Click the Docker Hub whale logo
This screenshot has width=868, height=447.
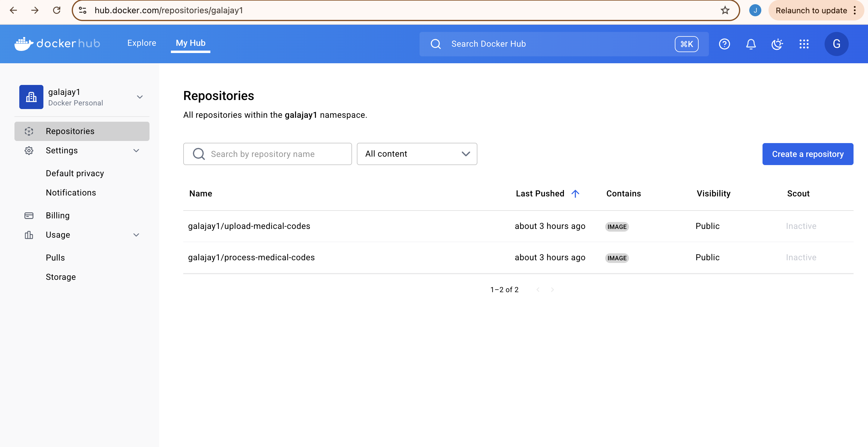click(24, 43)
